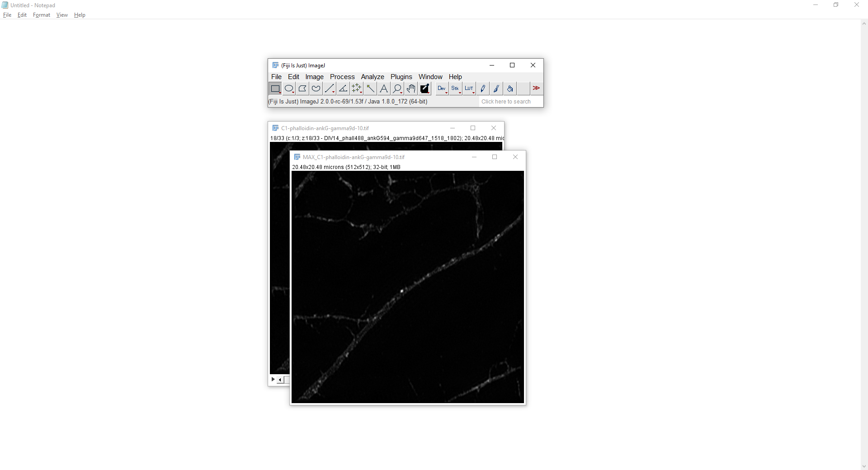
Task: Select the Flood Fill bucket tool
Action: [x=509, y=89]
